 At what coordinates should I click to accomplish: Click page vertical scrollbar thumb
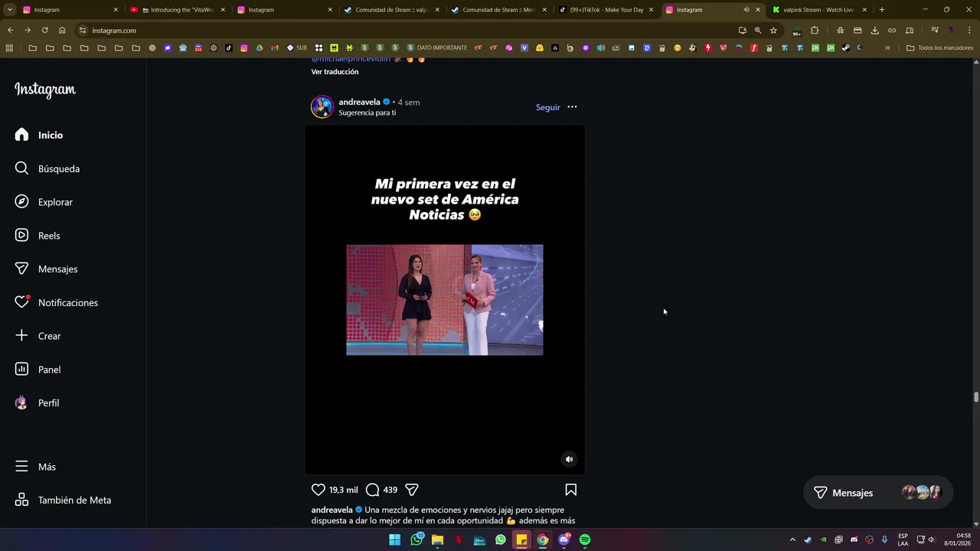click(976, 396)
